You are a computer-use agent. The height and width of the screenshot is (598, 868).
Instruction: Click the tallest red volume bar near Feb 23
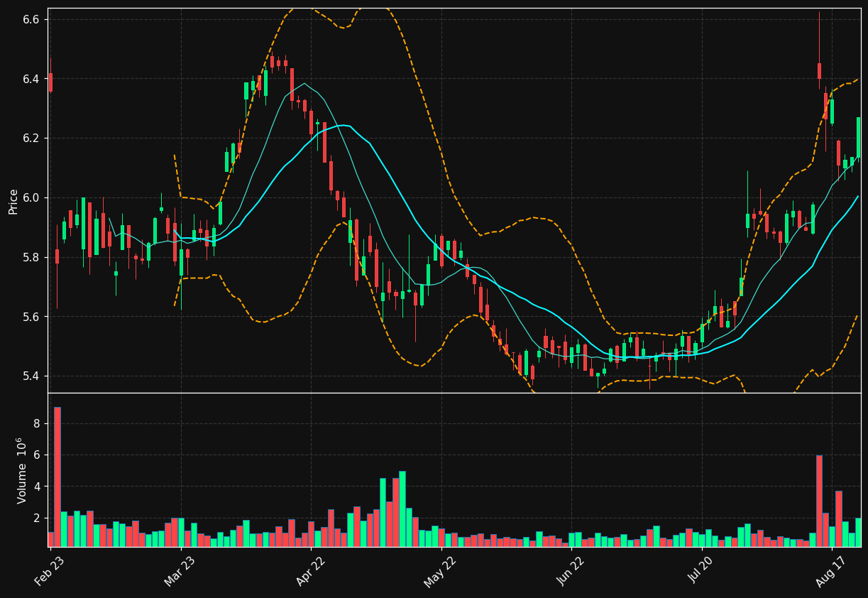coord(57,477)
